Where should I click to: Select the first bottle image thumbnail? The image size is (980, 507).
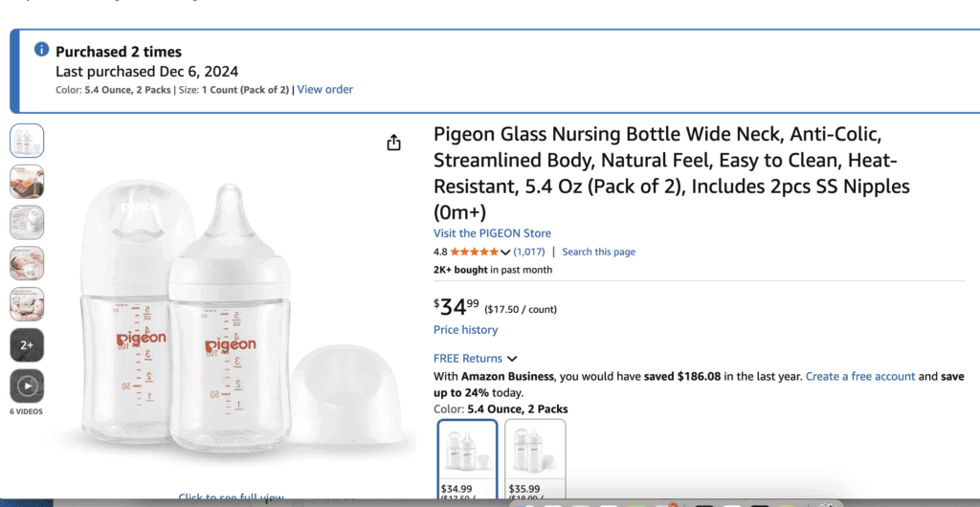(x=27, y=141)
